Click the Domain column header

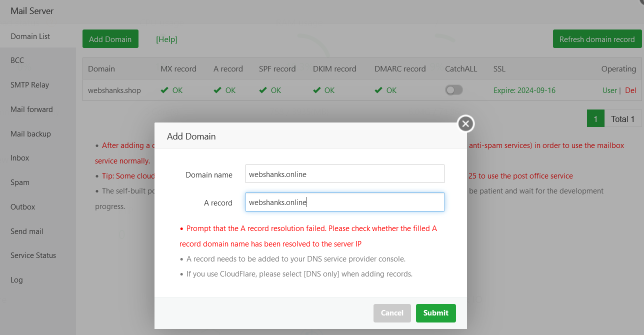101,69
